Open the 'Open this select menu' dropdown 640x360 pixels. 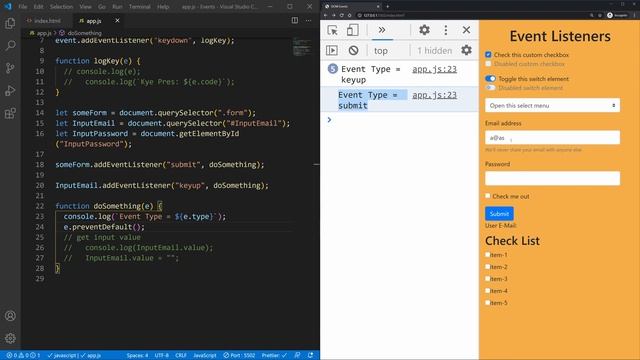coord(552,105)
